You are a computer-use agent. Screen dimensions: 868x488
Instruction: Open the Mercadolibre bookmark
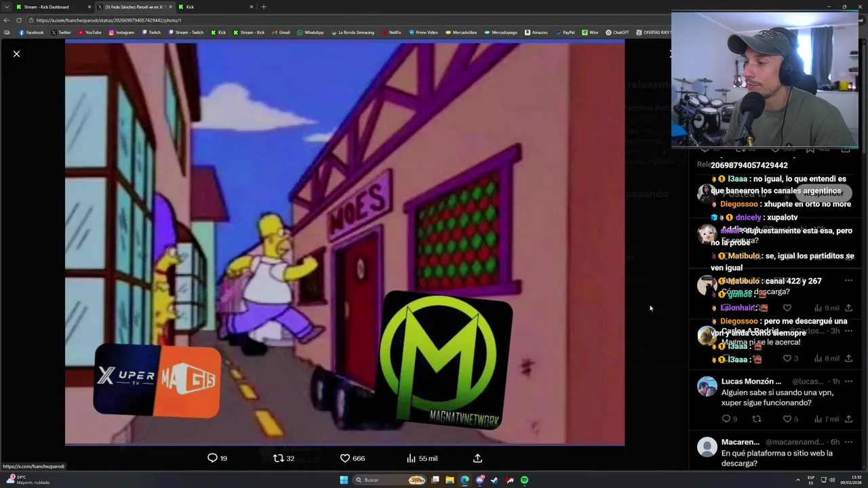pos(461,33)
